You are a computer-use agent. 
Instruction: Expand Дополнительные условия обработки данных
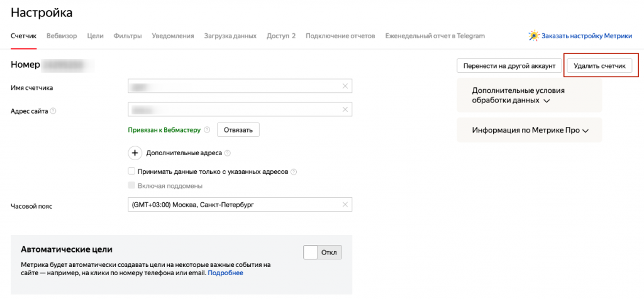click(546, 101)
